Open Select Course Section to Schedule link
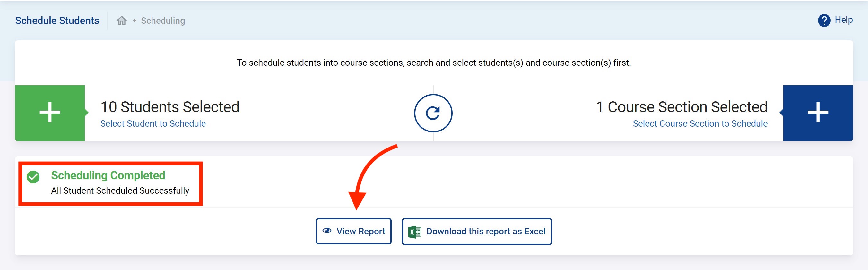 pyautogui.click(x=700, y=123)
